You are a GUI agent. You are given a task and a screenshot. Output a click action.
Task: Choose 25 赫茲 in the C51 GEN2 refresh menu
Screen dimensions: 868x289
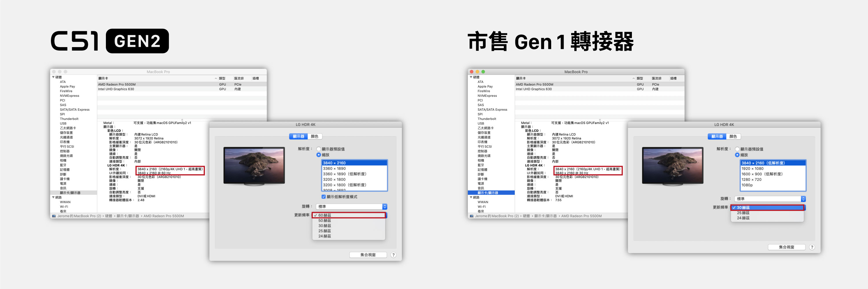coord(349,231)
